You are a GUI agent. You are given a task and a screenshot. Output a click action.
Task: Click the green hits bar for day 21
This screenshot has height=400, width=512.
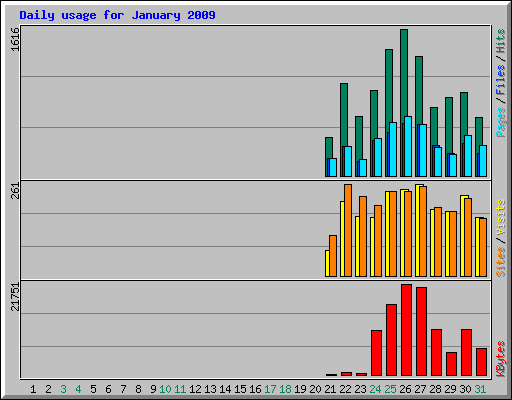tap(329, 147)
